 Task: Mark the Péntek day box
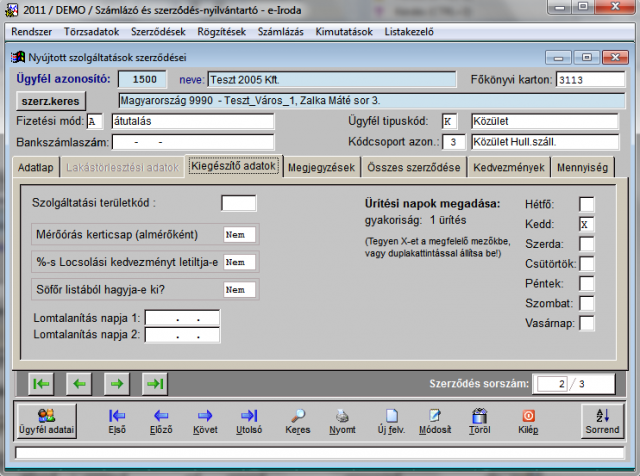click(587, 283)
